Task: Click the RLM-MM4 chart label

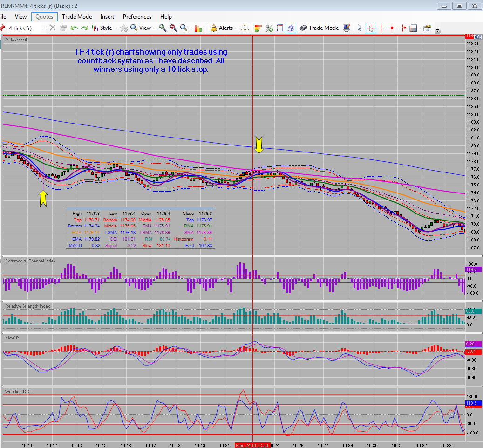Action: pyautogui.click(x=16, y=40)
